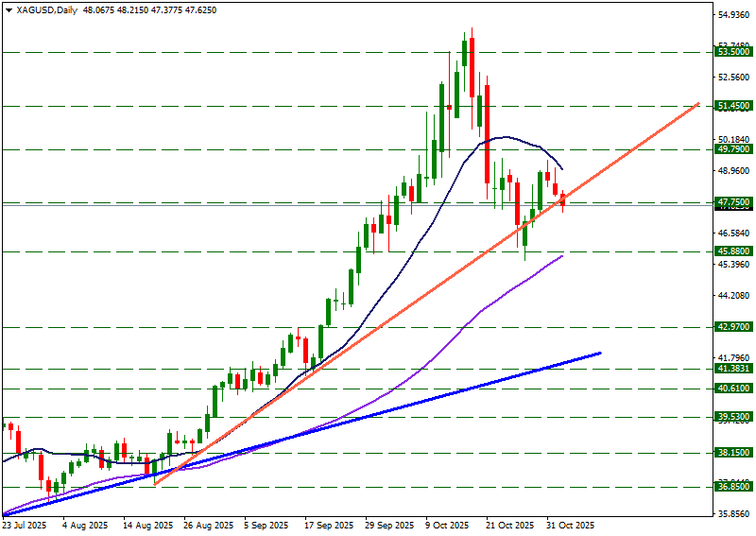
Task: Click the 54.9360 price on the scale
Action: 733,16
